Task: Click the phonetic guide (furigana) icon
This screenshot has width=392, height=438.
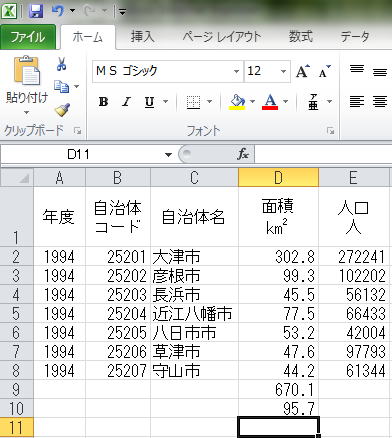Action: (x=313, y=102)
